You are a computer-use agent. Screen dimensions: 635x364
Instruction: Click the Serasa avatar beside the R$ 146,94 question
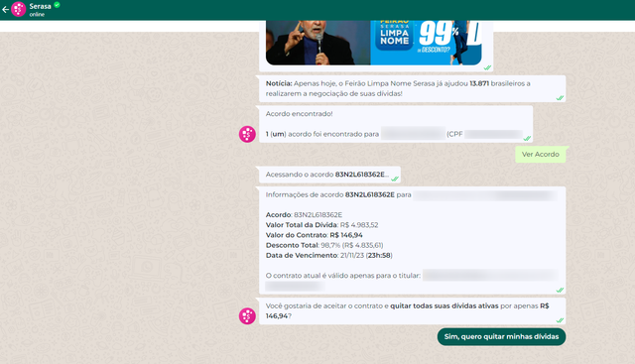247,315
